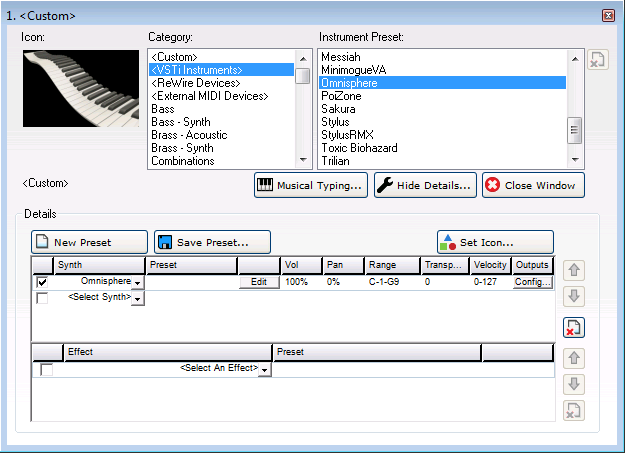Click the Transp... column header
The image size is (625, 453).
[x=445, y=265]
